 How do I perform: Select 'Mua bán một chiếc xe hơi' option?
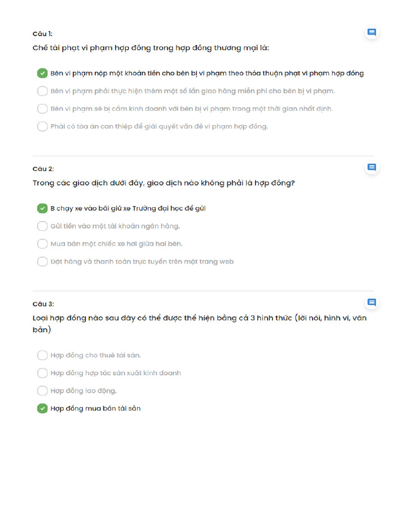tap(42, 244)
